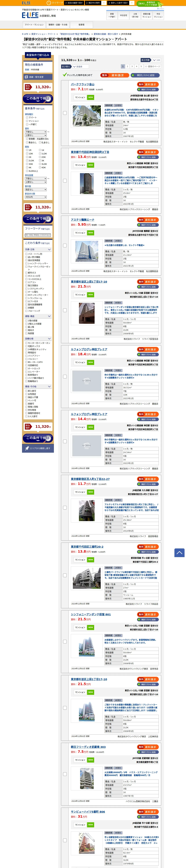Click NEW badge on パークフラッツ金山
Screen dimensions: 186x868
point(91,97)
